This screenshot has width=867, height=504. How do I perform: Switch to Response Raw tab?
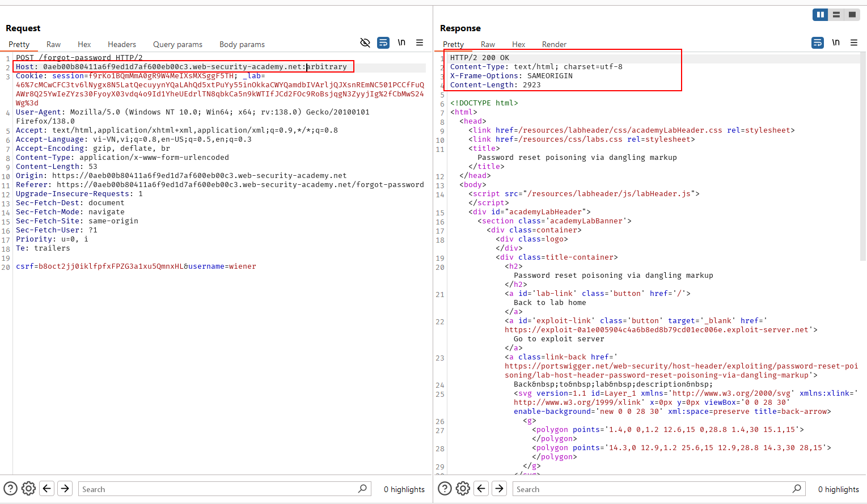pyautogui.click(x=488, y=44)
